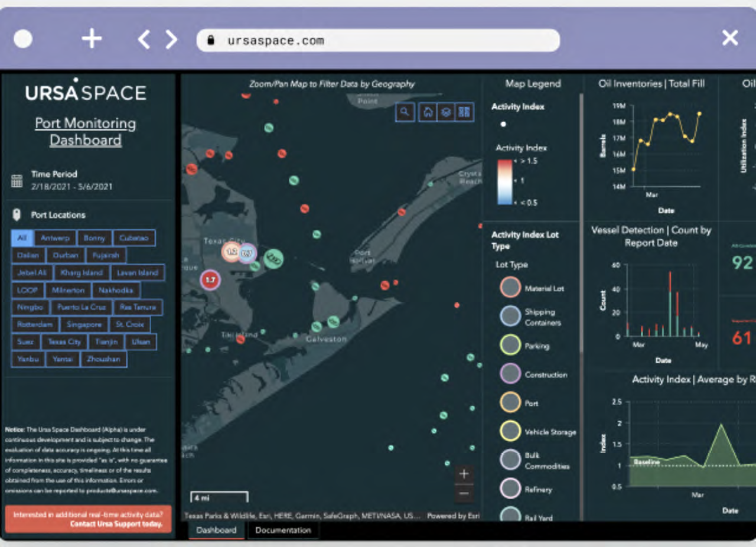Filter by Kharg Island port
This screenshot has height=547, width=756.
pyautogui.click(x=80, y=273)
